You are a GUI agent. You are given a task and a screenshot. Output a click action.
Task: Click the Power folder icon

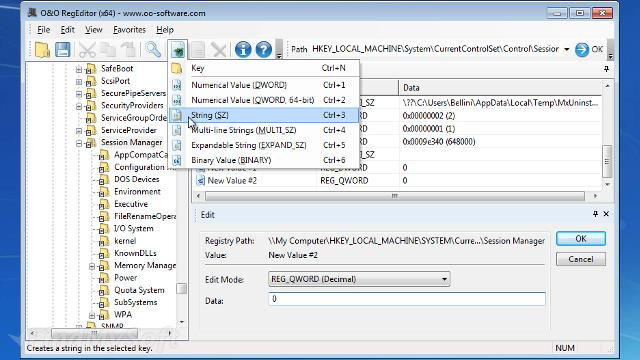click(104, 278)
